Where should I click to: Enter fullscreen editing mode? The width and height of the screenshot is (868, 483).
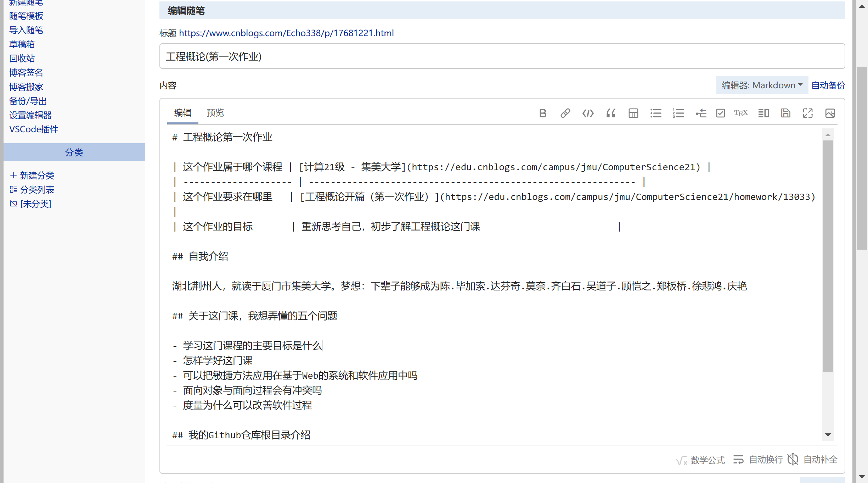click(807, 113)
